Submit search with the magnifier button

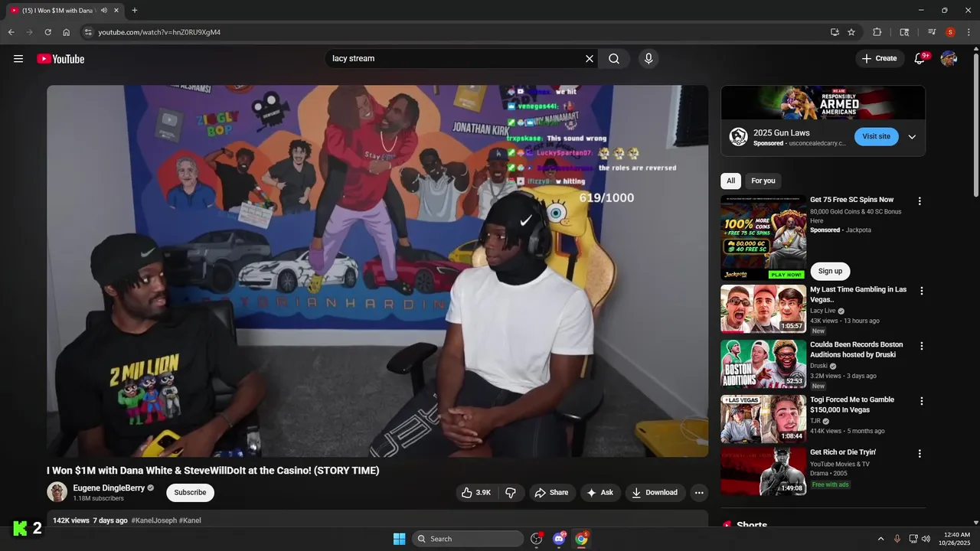click(x=614, y=59)
